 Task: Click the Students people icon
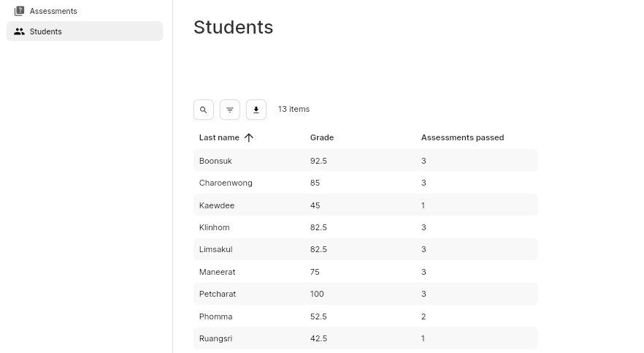tap(19, 31)
